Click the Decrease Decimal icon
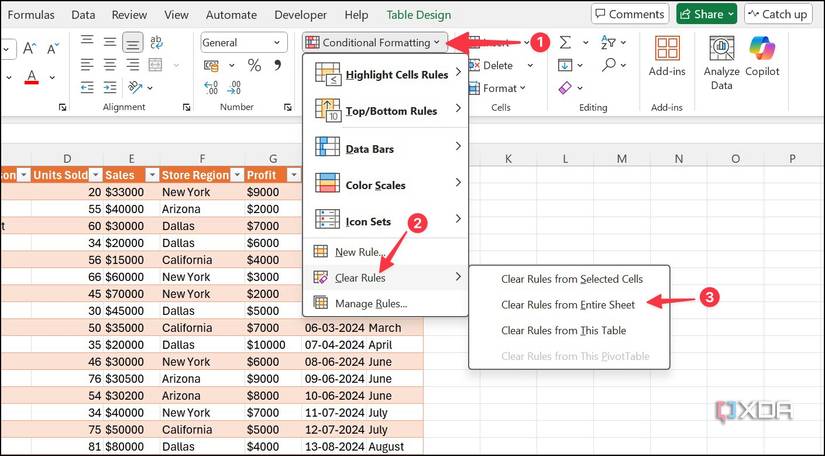The width and height of the screenshot is (825, 456). [234, 87]
